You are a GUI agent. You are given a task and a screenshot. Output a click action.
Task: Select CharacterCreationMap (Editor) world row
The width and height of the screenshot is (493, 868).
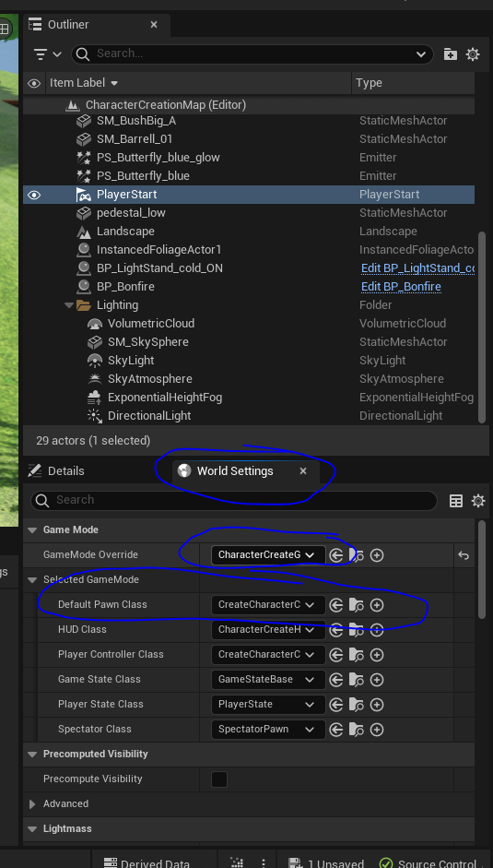(249, 104)
